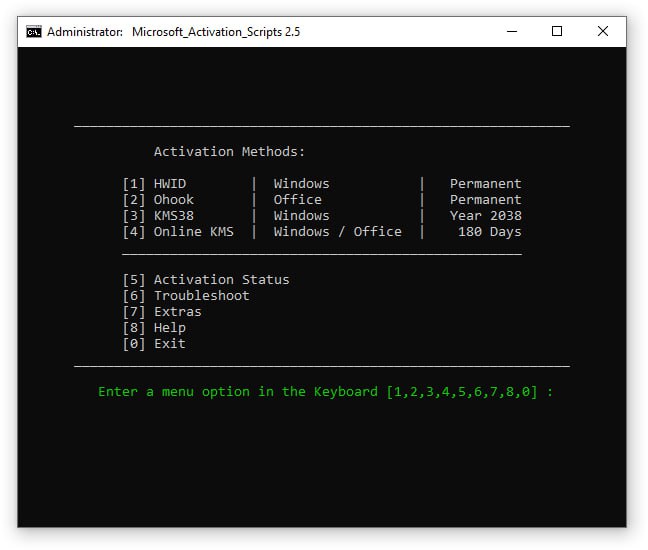Close the Administrator console window
This screenshot has height=550, width=648.
(x=603, y=31)
